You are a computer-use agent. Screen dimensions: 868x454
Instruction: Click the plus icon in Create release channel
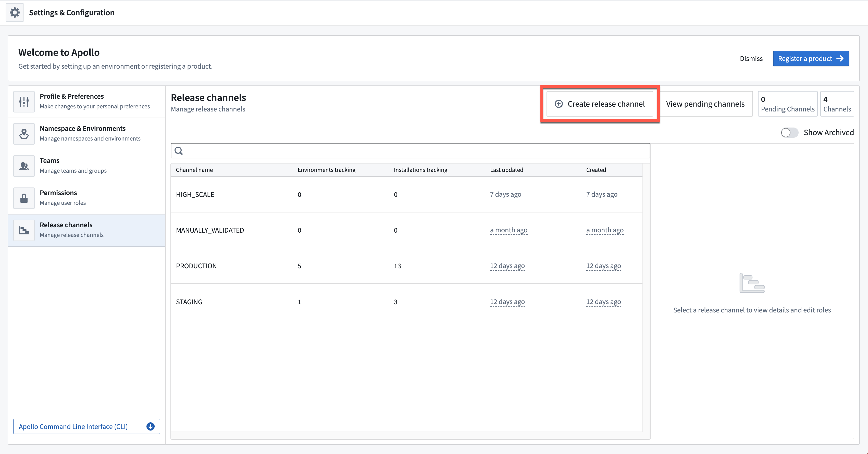click(559, 104)
